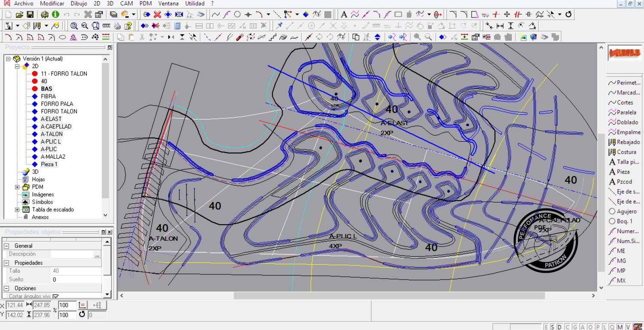Open the Dibujo menu
644x330 pixels.
coord(79,3)
